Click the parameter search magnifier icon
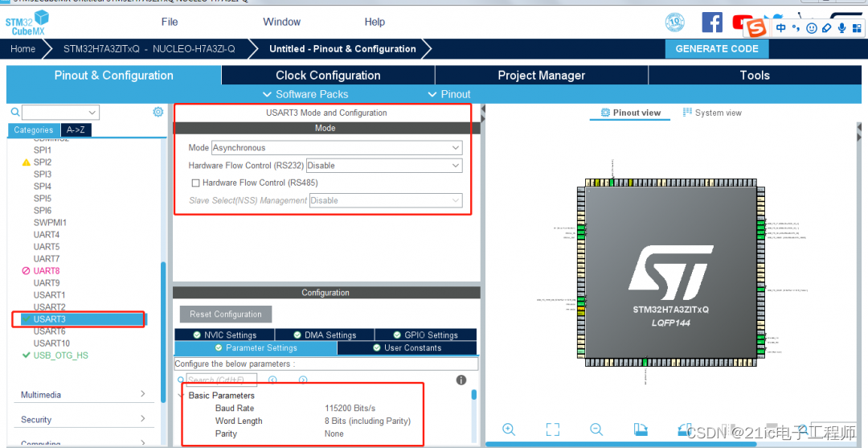868x448 pixels. [181, 380]
